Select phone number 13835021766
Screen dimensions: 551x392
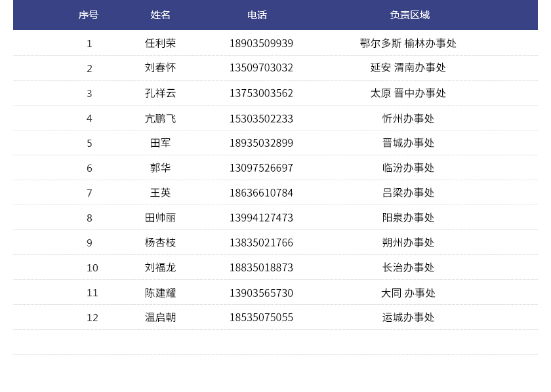[x=261, y=243]
